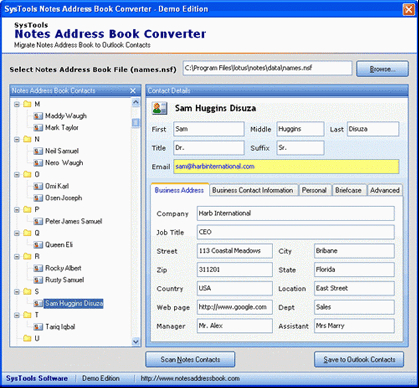Open the Business Address tab
The width and height of the screenshot is (419, 388).
(x=179, y=190)
